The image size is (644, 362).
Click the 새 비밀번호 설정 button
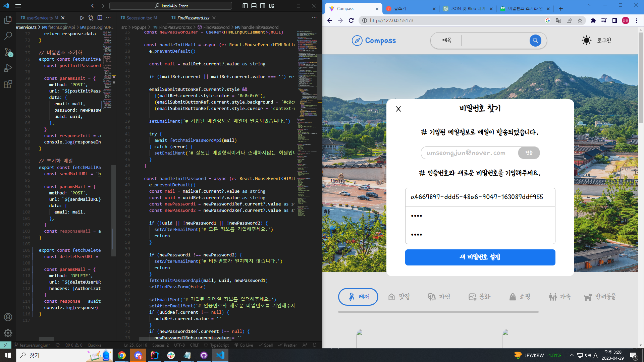coord(480,257)
